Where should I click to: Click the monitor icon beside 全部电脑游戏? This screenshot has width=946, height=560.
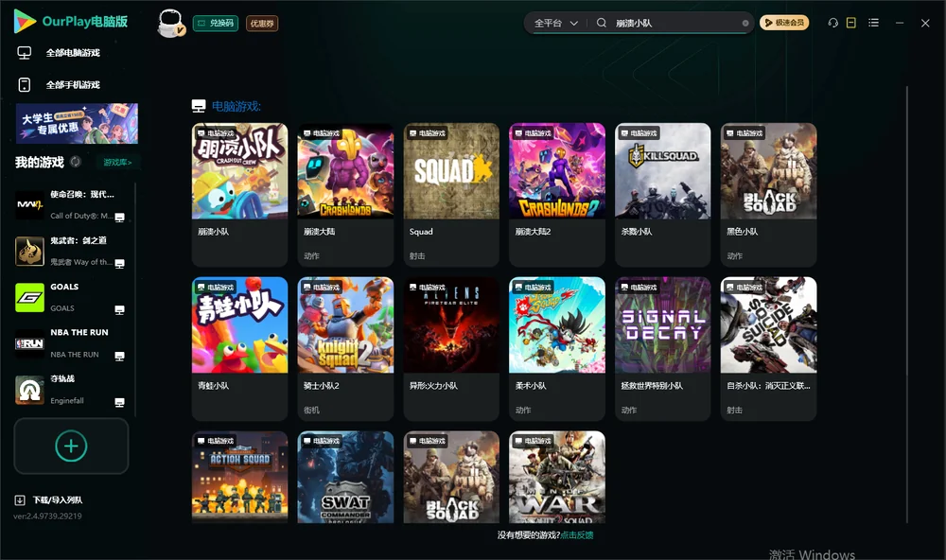[25, 53]
